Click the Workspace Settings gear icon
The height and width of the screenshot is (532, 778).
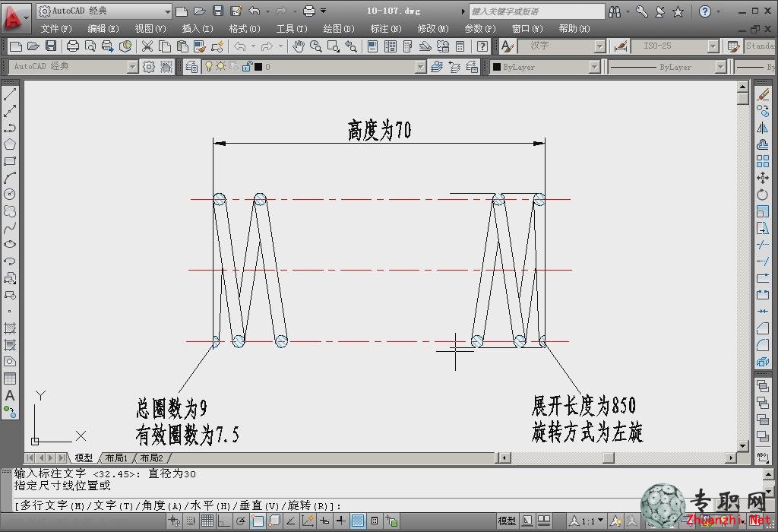148,67
